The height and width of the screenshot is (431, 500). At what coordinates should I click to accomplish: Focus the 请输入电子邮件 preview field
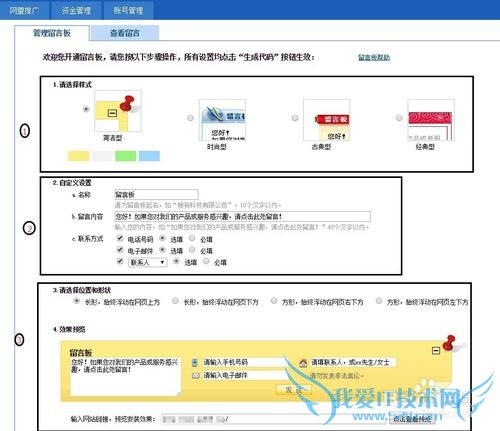pyautogui.click(x=244, y=376)
